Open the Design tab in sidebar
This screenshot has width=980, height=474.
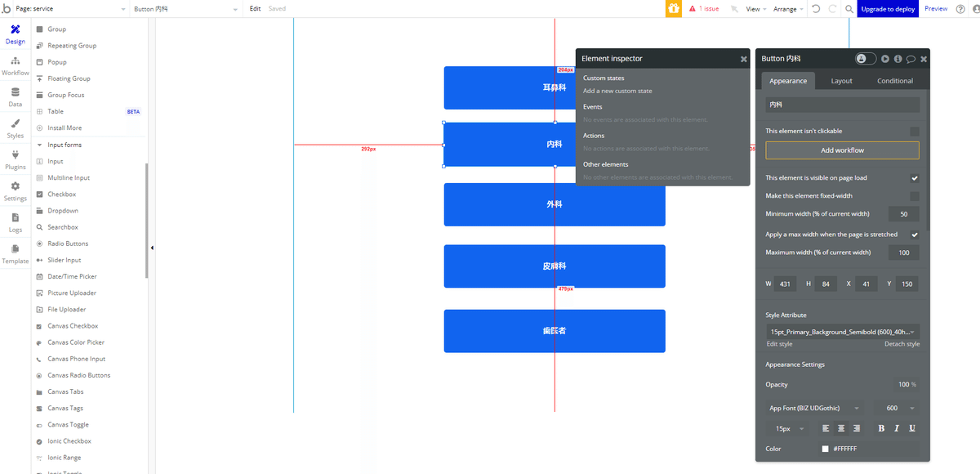(15, 34)
